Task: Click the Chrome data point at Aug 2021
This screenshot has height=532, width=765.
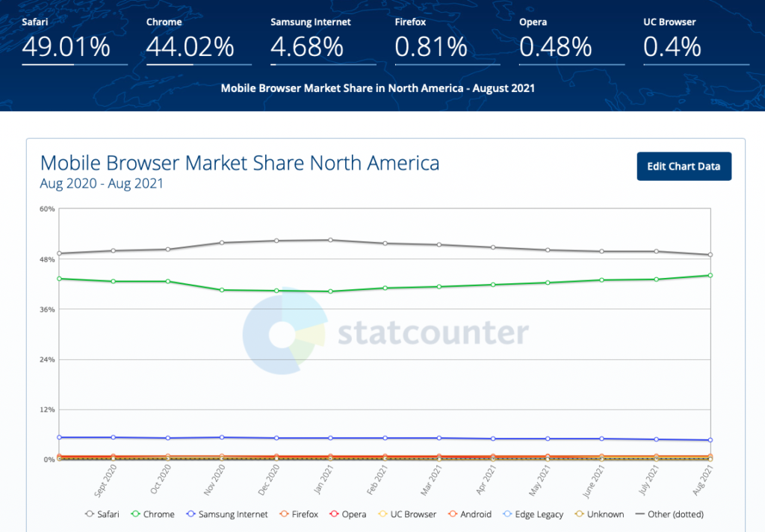Action: tap(710, 276)
